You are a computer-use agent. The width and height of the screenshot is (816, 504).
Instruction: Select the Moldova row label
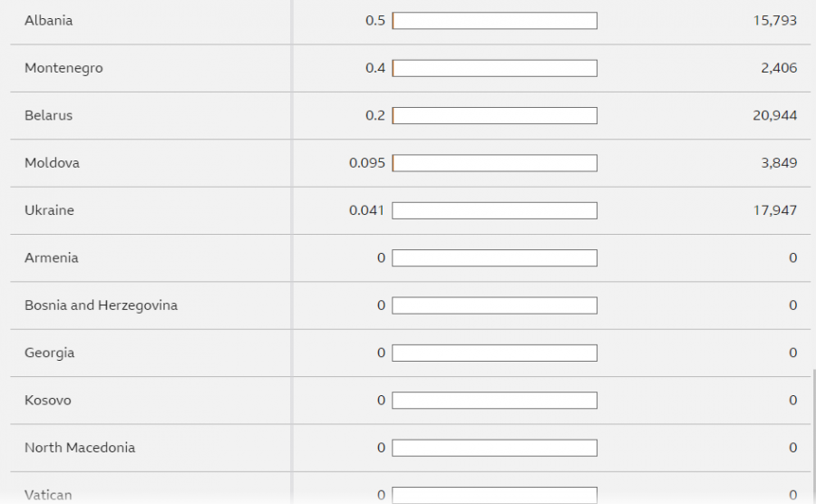coord(52,163)
